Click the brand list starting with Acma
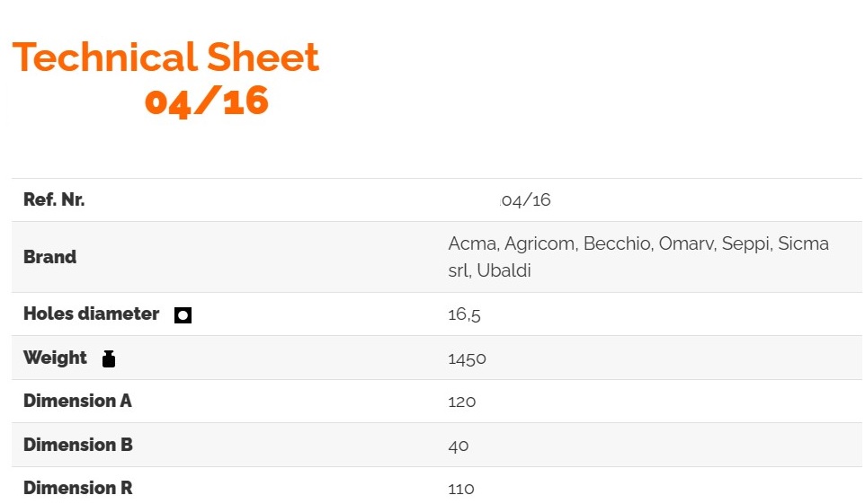This screenshot has height=504, width=865. 638,244
